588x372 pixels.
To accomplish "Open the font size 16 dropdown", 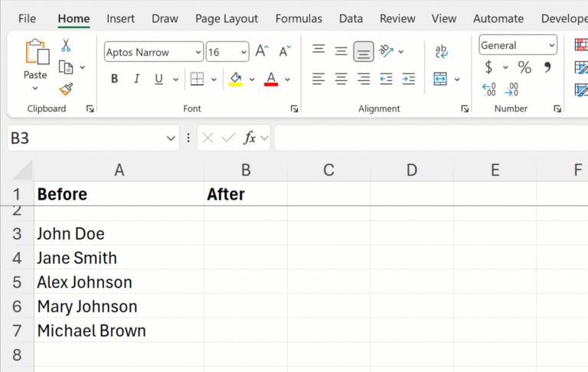I will (243, 52).
